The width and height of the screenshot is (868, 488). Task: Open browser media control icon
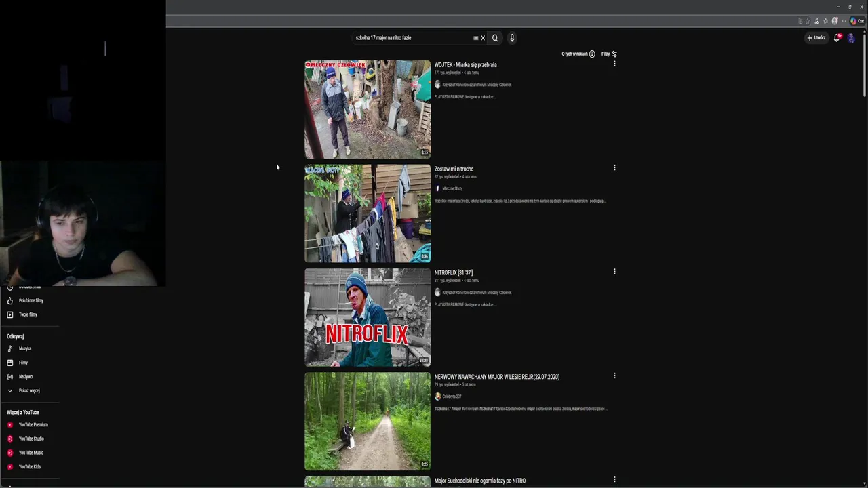point(816,21)
